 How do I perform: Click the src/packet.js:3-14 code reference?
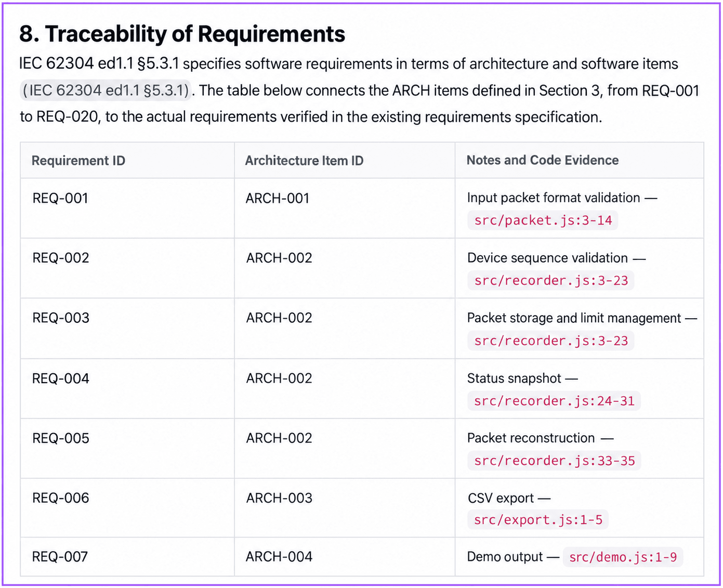[543, 220]
